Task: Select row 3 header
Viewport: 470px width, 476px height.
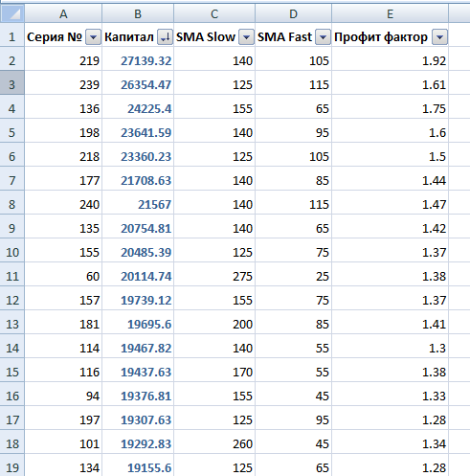Action: (x=12, y=84)
